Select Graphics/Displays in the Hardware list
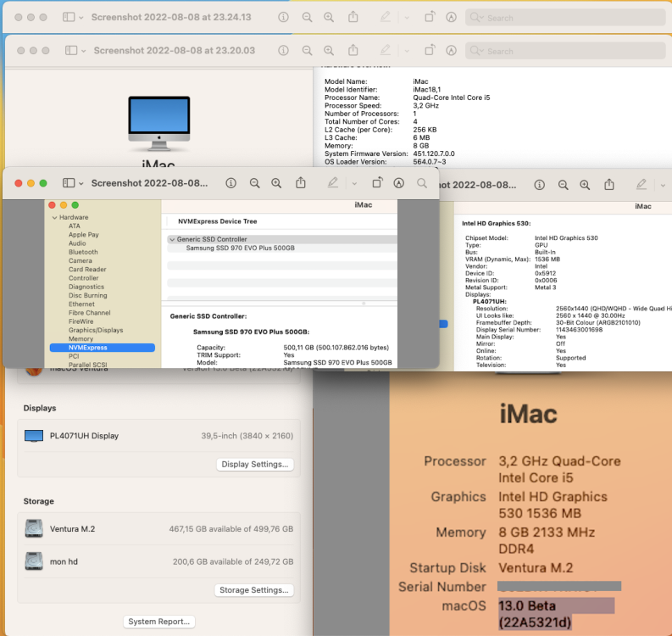This screenshot has height=636, width=672. tap(96, 330)
